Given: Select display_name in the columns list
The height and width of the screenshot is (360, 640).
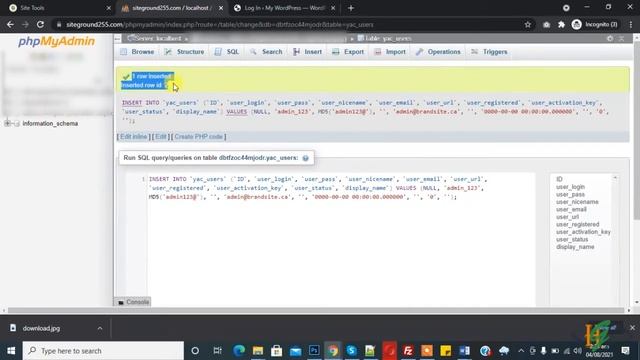Looking at the screenshot, I should (x=575, y=247).
